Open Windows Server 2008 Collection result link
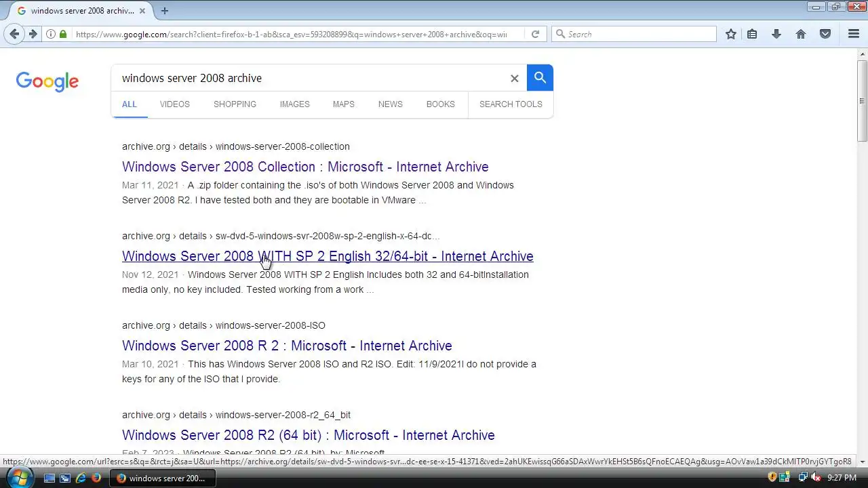Viewport: 868px width, 488px height. [305, 167]
